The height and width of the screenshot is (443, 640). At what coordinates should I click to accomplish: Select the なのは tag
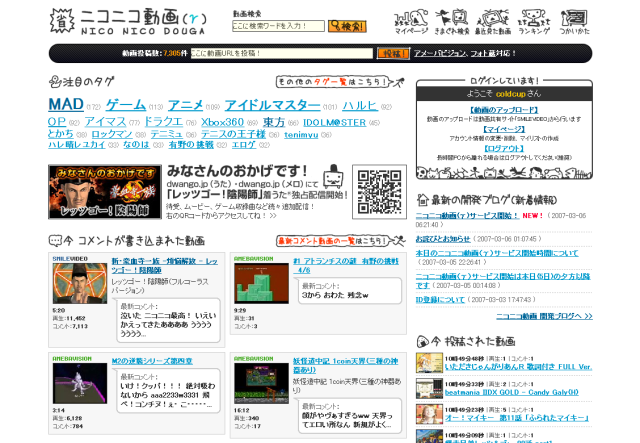[136, 145]
